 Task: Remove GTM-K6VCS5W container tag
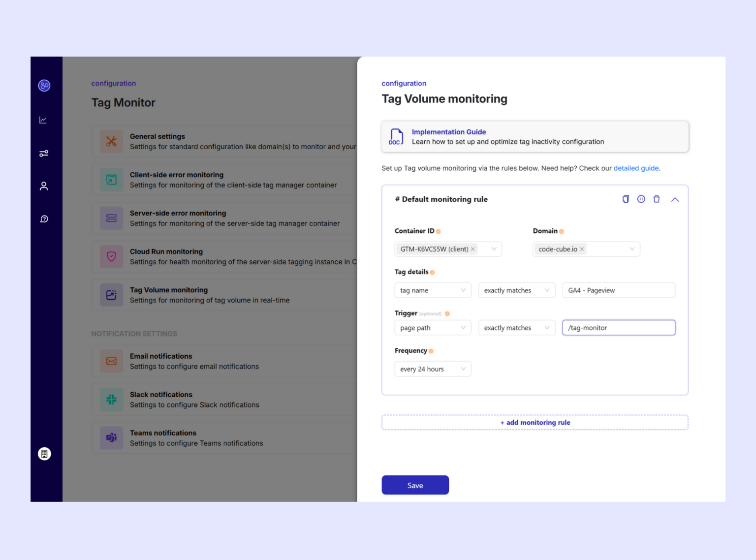pos(473,249)
